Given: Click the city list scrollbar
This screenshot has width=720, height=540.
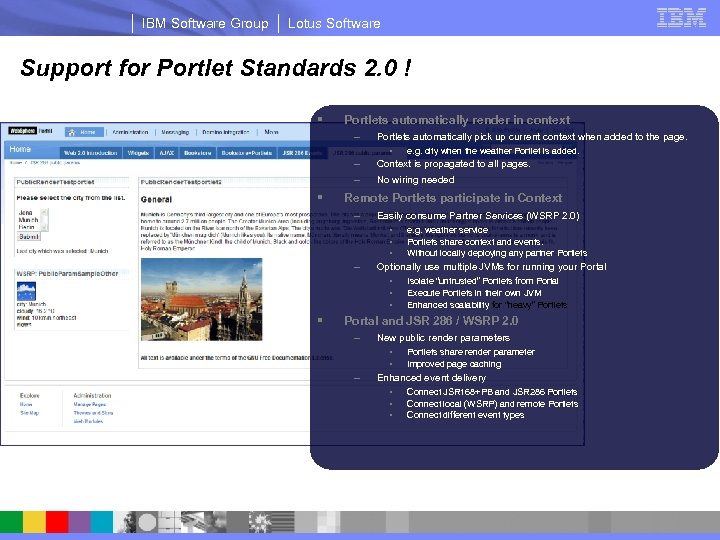Looking at the screenshot, I should pos(45,219).
